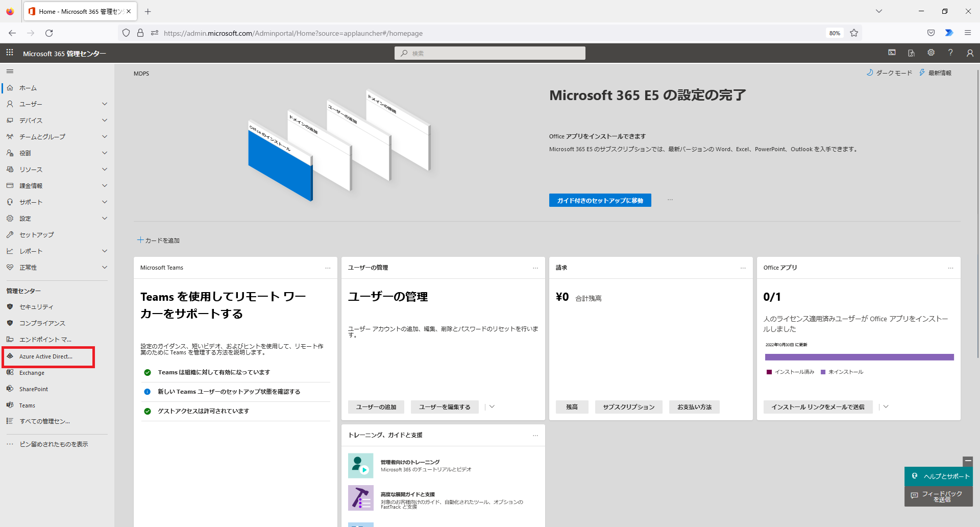Expand the ユーザー navigation section
This screenshot has height=527, width=980.
(x=105, y=104)
